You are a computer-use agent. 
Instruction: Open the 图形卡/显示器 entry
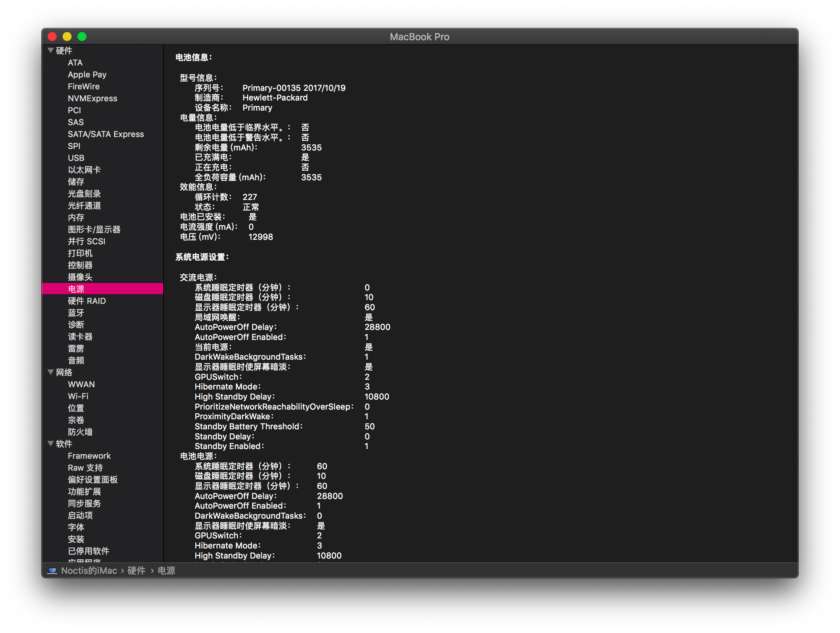[94, 229]
